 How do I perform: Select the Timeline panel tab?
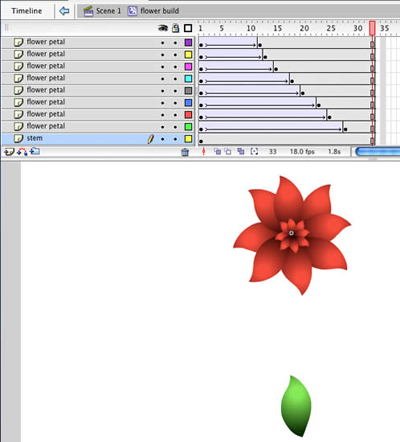pos(27,11)
